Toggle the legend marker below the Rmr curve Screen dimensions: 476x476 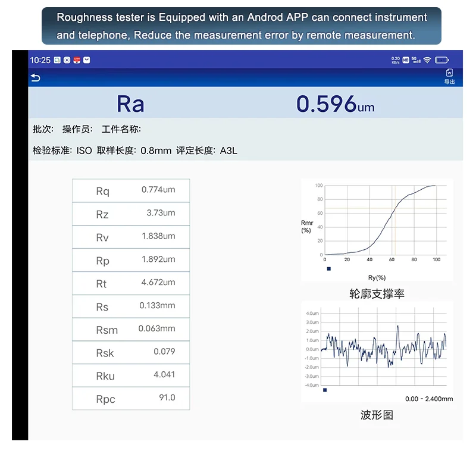(x=329, y=269)
